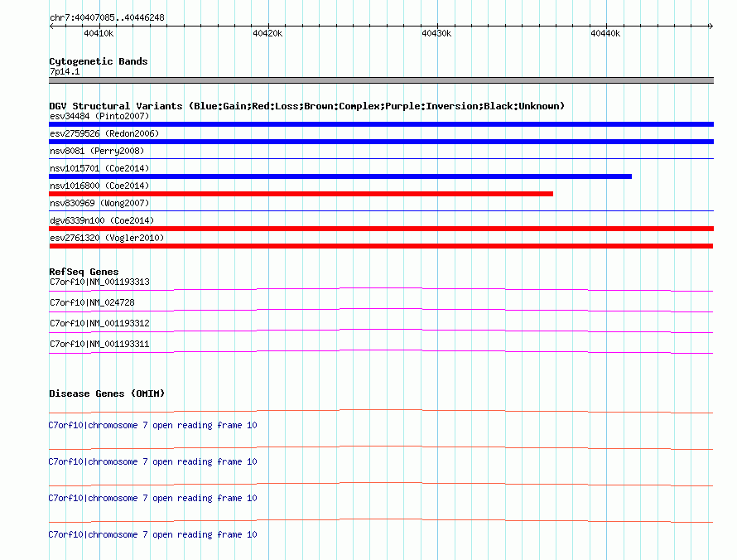Click the left arrow on the ruler
This screenshot has width=737, height=560.
[51, 27]
